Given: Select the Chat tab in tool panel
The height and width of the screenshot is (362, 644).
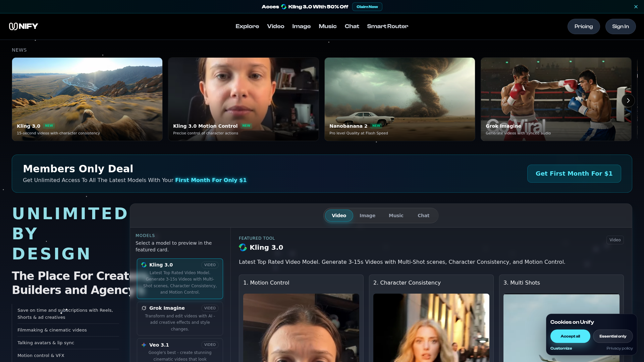Looking at the screenshot, I should 423,216.
